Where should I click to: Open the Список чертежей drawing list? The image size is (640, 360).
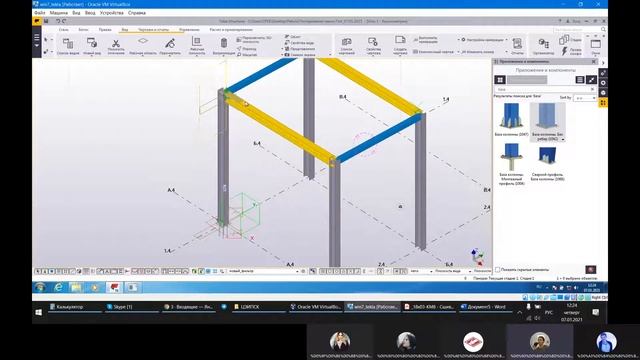347,46
